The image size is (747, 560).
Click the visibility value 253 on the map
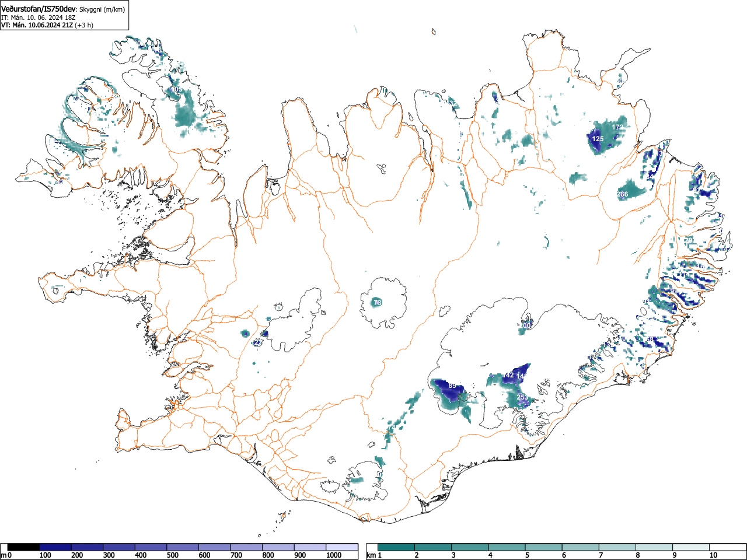click(x=522, y=397)
